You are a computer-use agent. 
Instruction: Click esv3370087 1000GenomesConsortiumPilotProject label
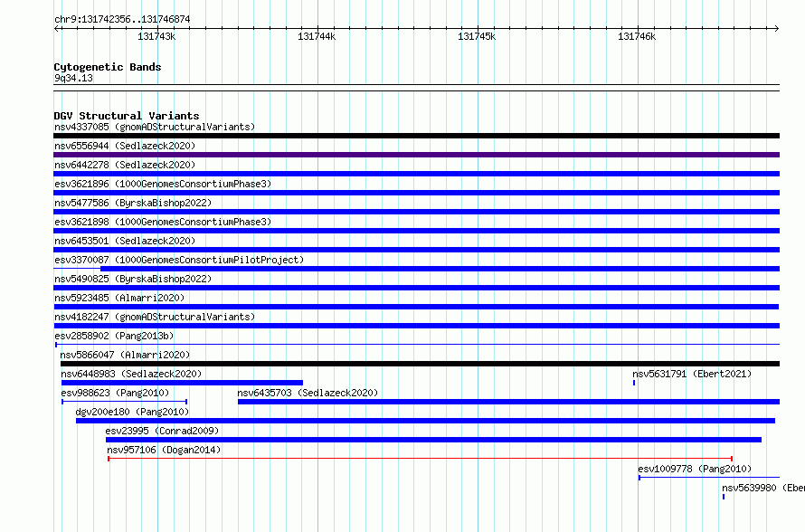(x=179, y=260)
